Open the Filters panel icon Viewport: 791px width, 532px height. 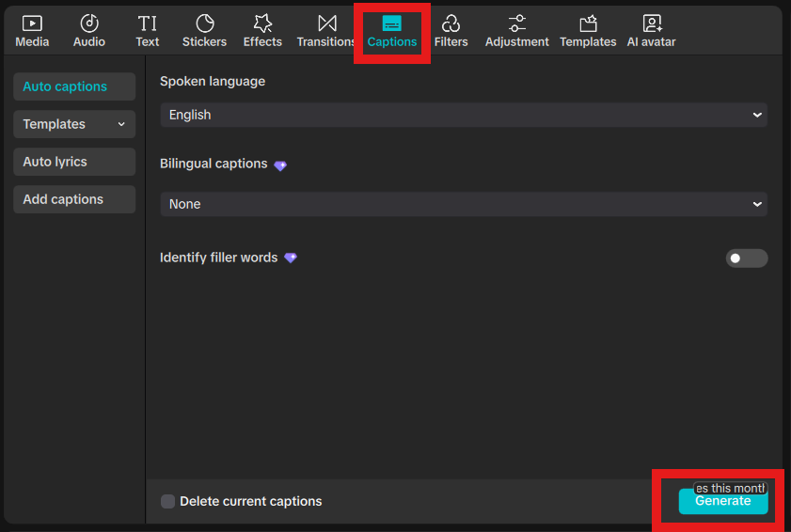coord(451,23)
